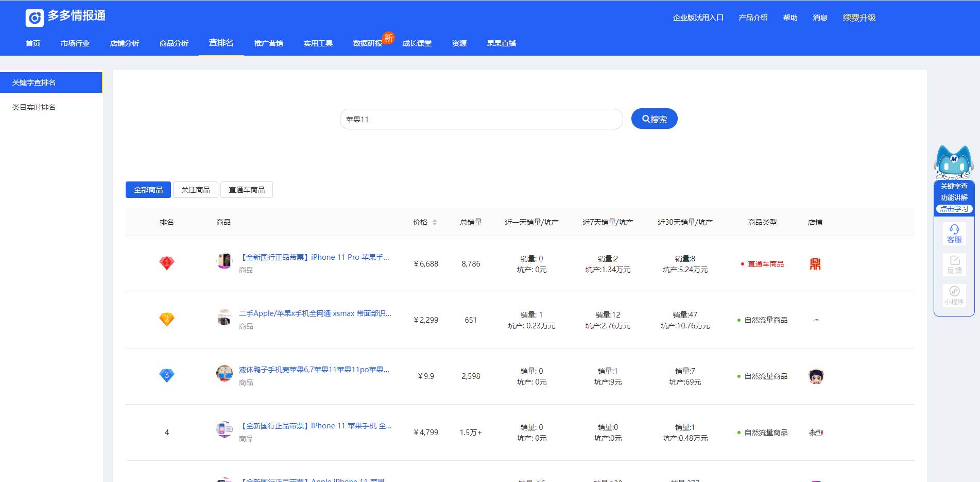Open cartoon face shop icon for 液体鸭子 row
This screenshot has width=980, height=482.
816,376
